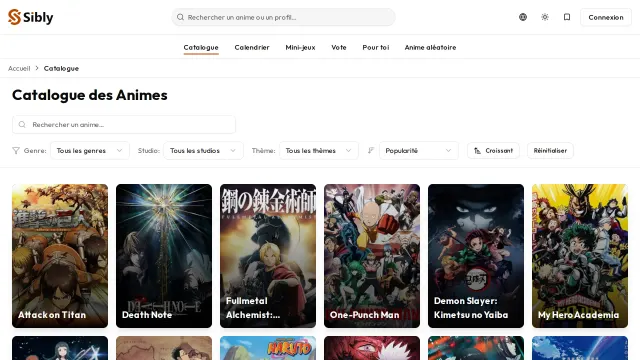The height and width of the screenshot is (360, 640).
Task: Click the sort icon beside Popularité
Action: point(371,151)
